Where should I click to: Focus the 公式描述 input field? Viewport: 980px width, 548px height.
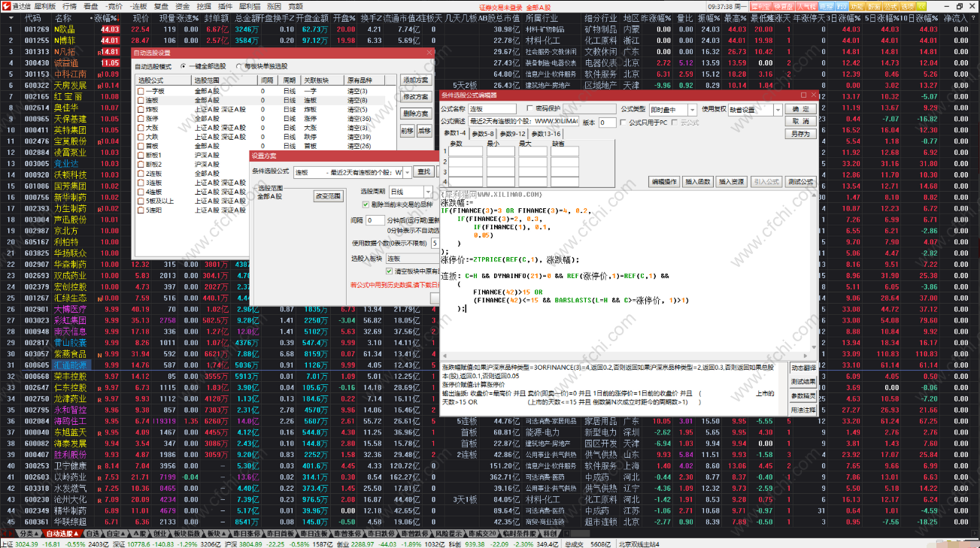pos(523,121)
